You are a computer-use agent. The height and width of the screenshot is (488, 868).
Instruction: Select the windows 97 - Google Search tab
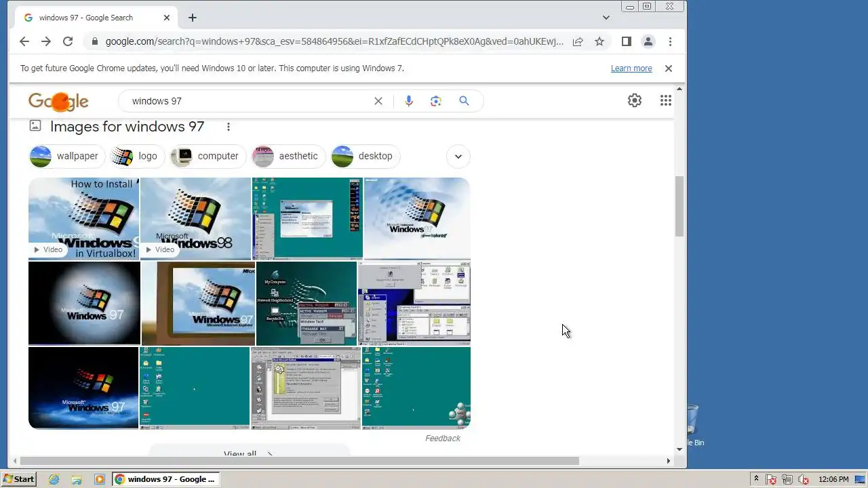pos(95,18)
